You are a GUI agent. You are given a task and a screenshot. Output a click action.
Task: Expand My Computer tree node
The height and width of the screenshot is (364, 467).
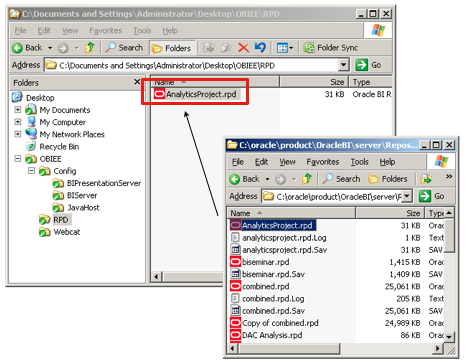click(18, 122)
